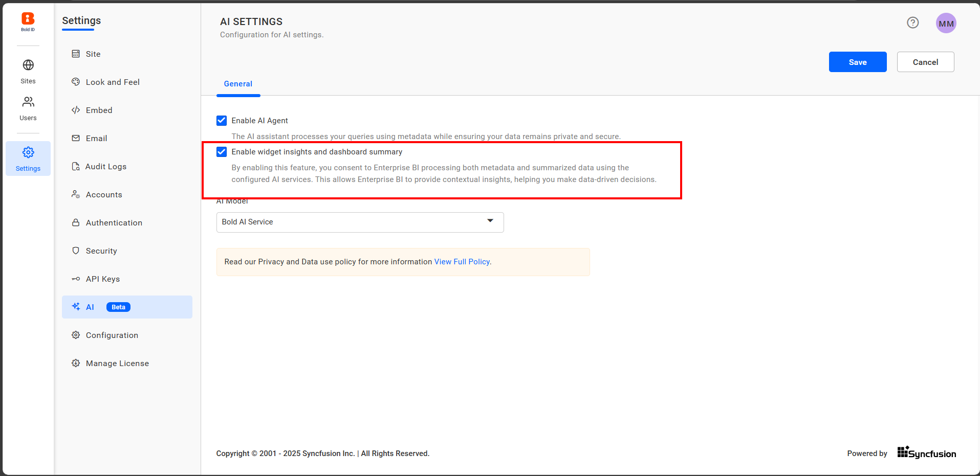Open Look and Feel settings

point(113,82)
